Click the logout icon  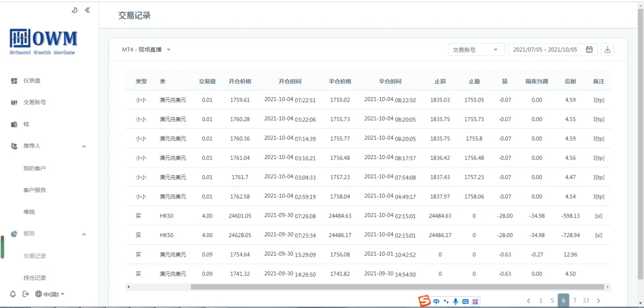26,294
